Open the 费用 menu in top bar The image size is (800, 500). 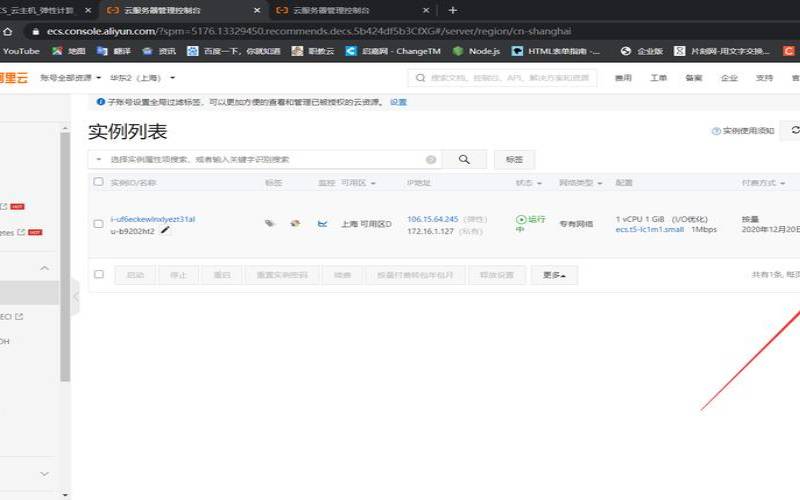tap(623, 78)
